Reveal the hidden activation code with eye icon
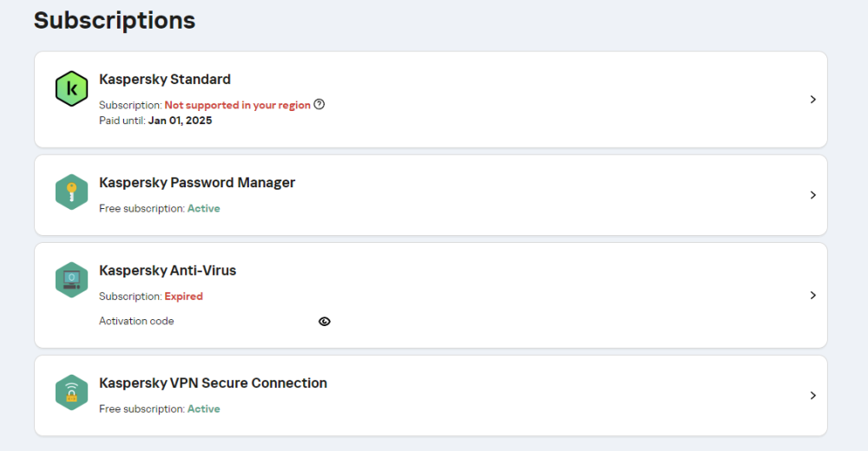This screenshot has width=868, height=451. pos(325,321)
